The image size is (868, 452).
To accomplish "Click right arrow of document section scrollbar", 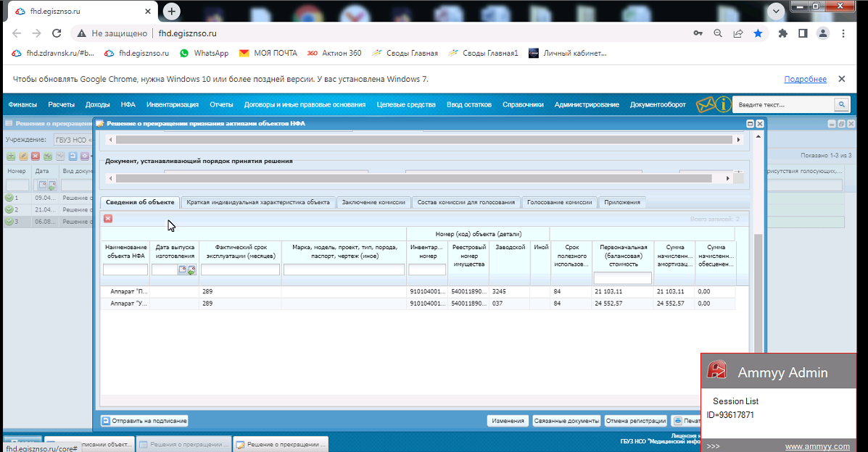I will [727, 178].
